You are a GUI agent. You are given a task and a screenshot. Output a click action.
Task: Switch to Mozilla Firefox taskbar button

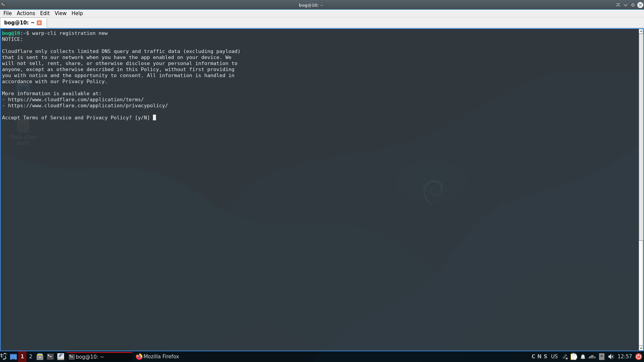click(157, 357)
